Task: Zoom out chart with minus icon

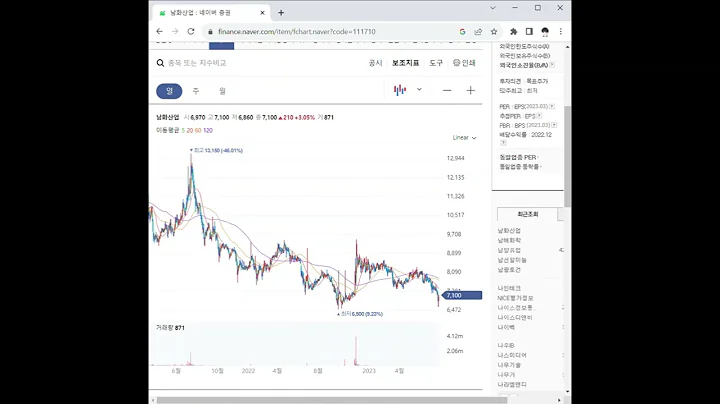Action: (447, 90)
